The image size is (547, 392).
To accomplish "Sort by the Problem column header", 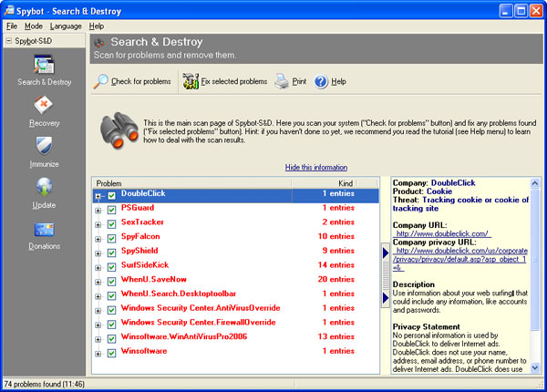I will click(x=191, y=183).
